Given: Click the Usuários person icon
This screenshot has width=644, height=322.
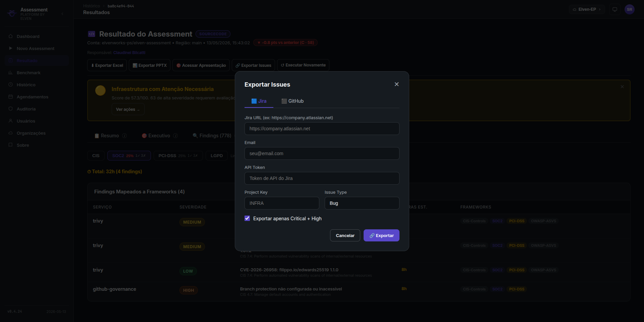Looking at the screenshot, I should [10, 121].
